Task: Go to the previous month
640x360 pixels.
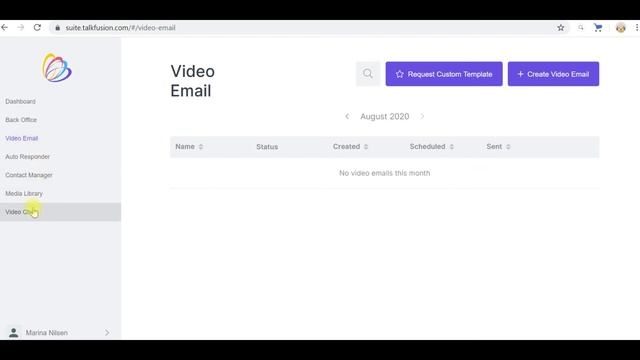Action: pos(347,116)
